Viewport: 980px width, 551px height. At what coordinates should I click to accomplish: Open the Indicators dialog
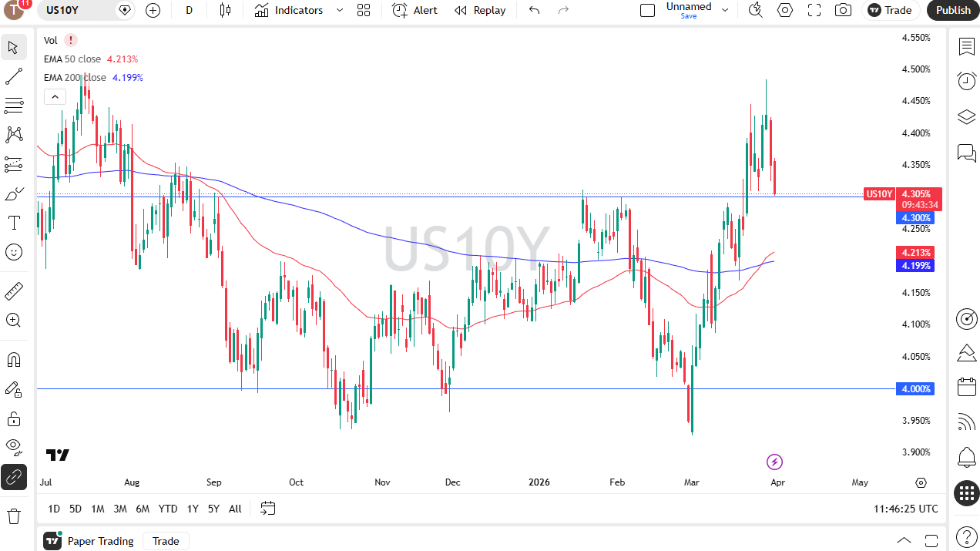point(289,10)
